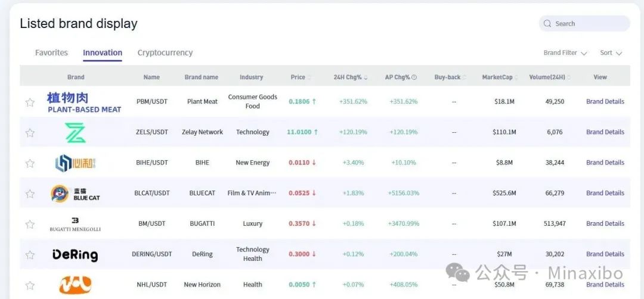This screenshot has width=644, height=299.
Task: Click the PBM/USDT pair name
Action: (x=152, y=102)
